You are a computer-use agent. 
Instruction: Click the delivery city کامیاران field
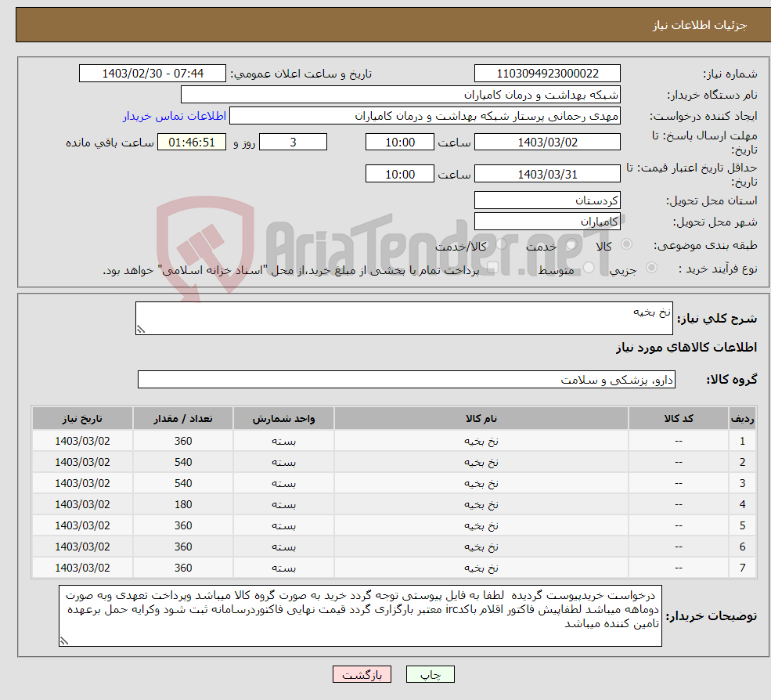[547, 222]
